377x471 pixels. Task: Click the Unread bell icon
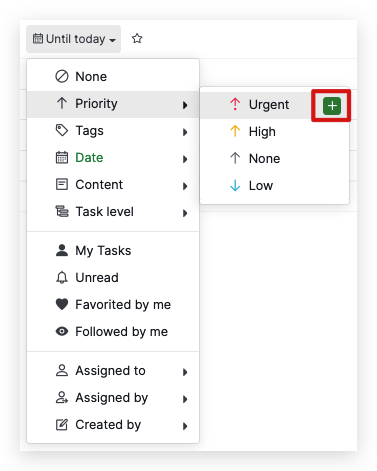pyautogui.click(x=62, y=277)
